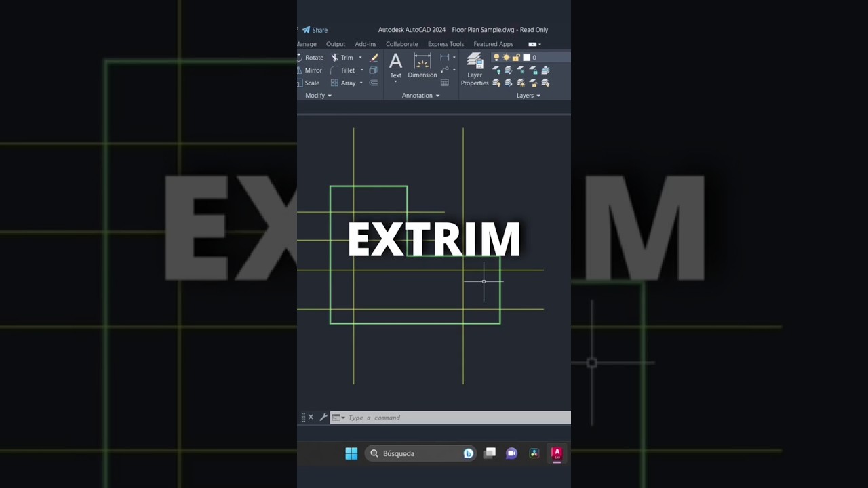
Task: Insert a Table from Annotation panel
Action: (x=445, y=83)
